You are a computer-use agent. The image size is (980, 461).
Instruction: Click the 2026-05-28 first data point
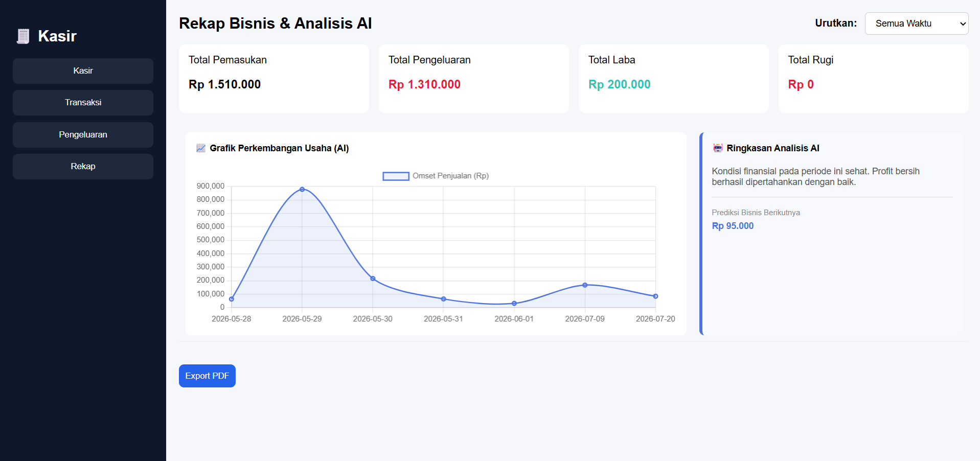click(x=232, y=299)
